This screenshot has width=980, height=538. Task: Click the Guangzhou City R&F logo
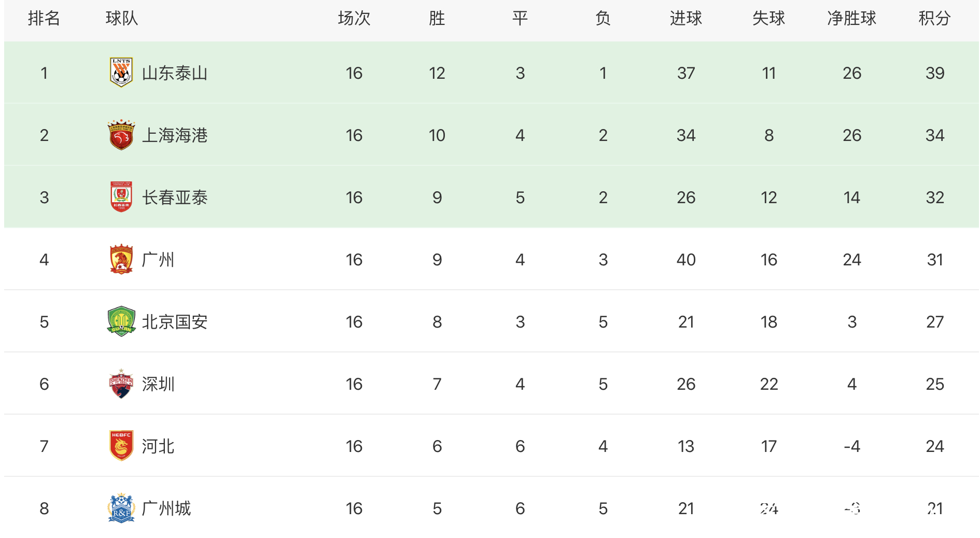(121, 508)
